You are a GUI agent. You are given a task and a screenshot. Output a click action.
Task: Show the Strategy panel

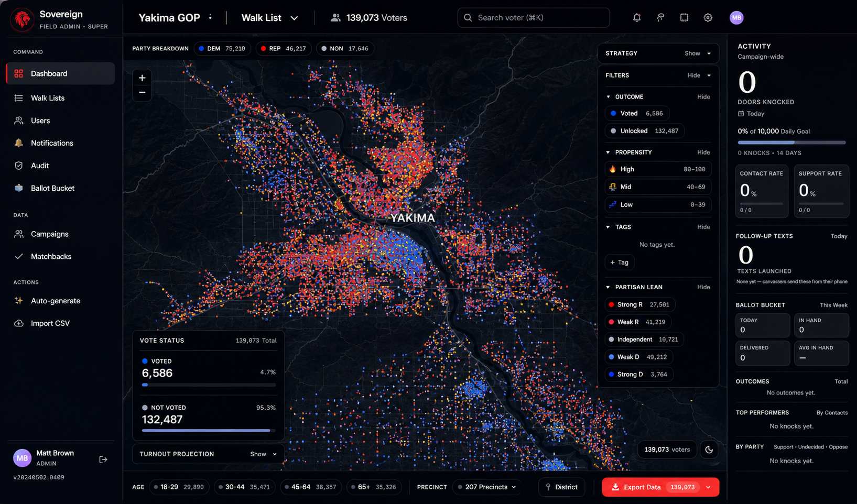coord(698,53)
